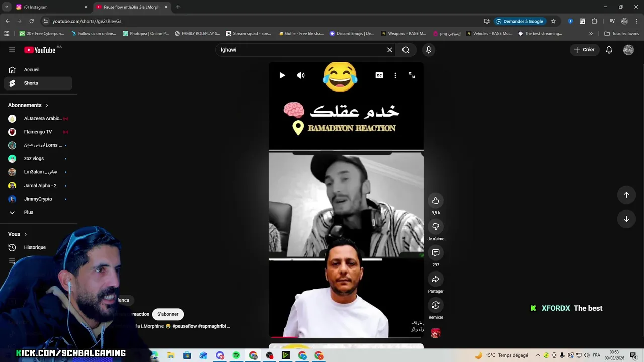Open the Windows notification center
The height and width of the screenshot is (362, 644).
(x=633, y=355)
